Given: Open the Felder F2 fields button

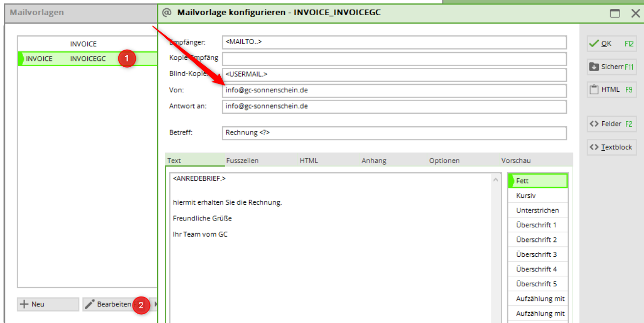Looking at the screenshot, I should coord(612,124).
